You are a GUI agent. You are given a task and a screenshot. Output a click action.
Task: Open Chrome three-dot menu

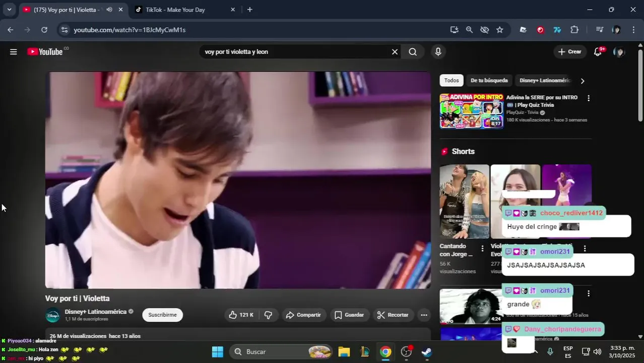point(633,30)
